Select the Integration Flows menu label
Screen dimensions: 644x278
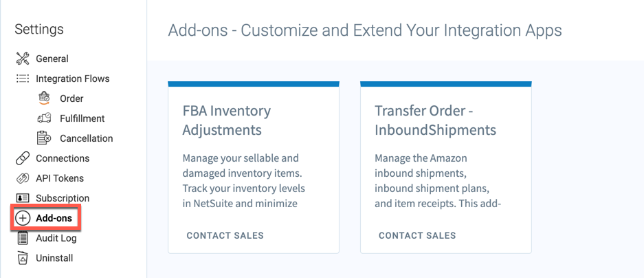click(73, 78)
